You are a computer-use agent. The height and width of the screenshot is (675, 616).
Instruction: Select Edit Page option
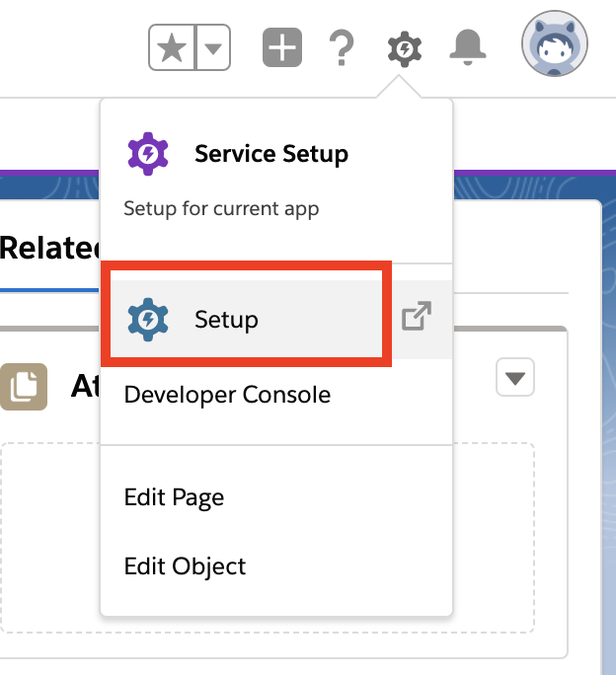coord(174,497)
